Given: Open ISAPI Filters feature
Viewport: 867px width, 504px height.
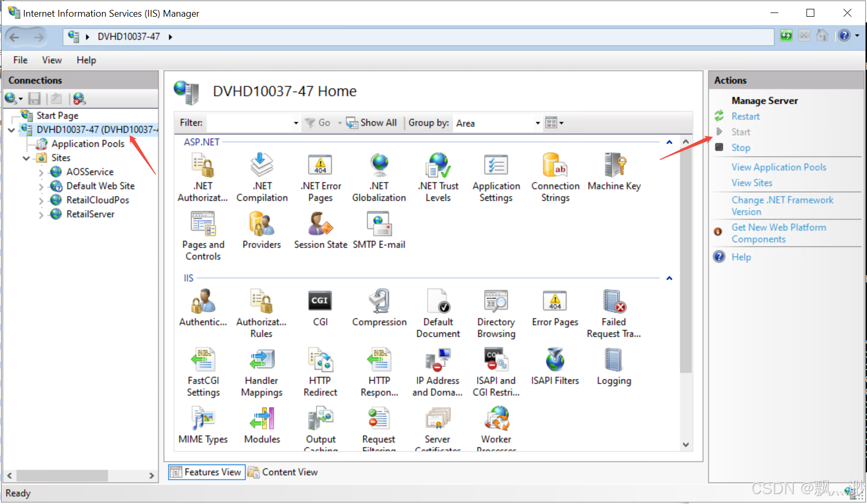Looking at the screenshot, I should pos(555,367).
